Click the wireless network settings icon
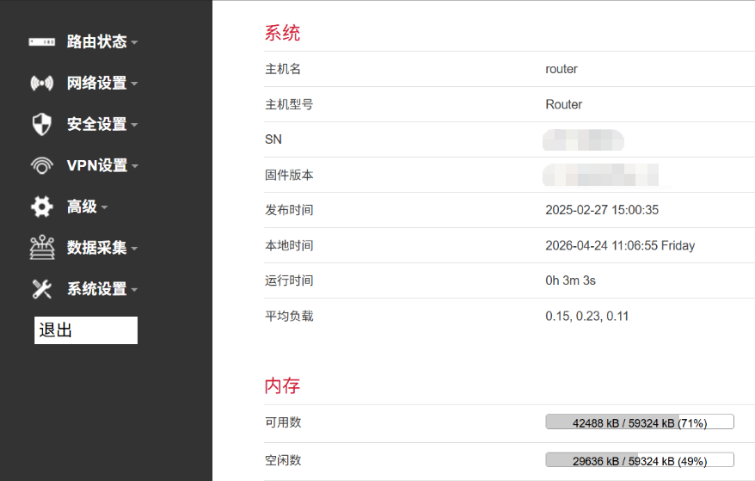Screen dimensions: 755x481 (x=41, y=83)
